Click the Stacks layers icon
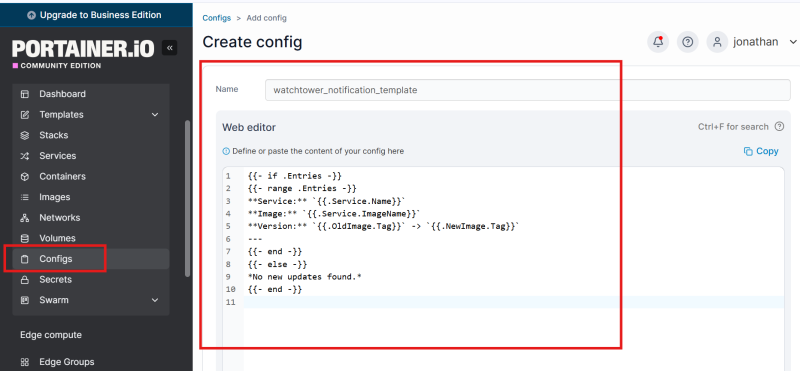 pyautogui.click(x=24, y=135)
